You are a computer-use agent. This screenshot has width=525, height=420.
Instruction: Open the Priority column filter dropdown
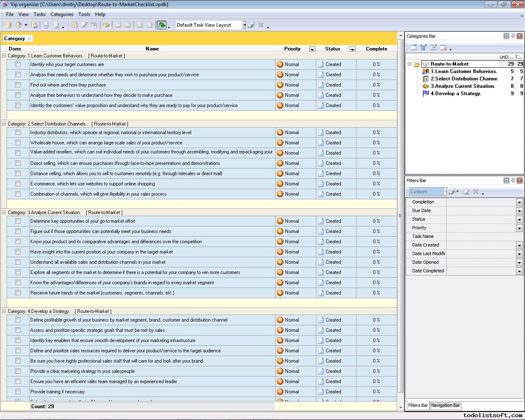pos(312,49)
